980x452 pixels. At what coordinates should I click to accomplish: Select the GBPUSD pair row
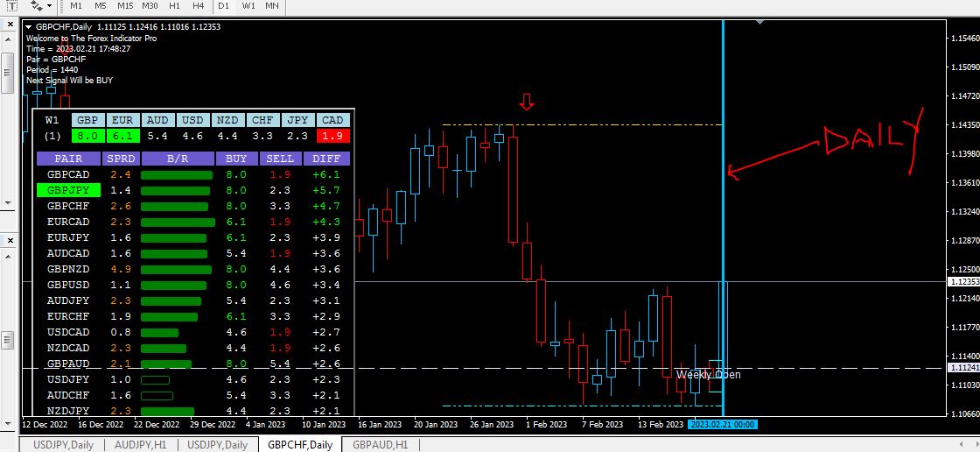[68, 285]
